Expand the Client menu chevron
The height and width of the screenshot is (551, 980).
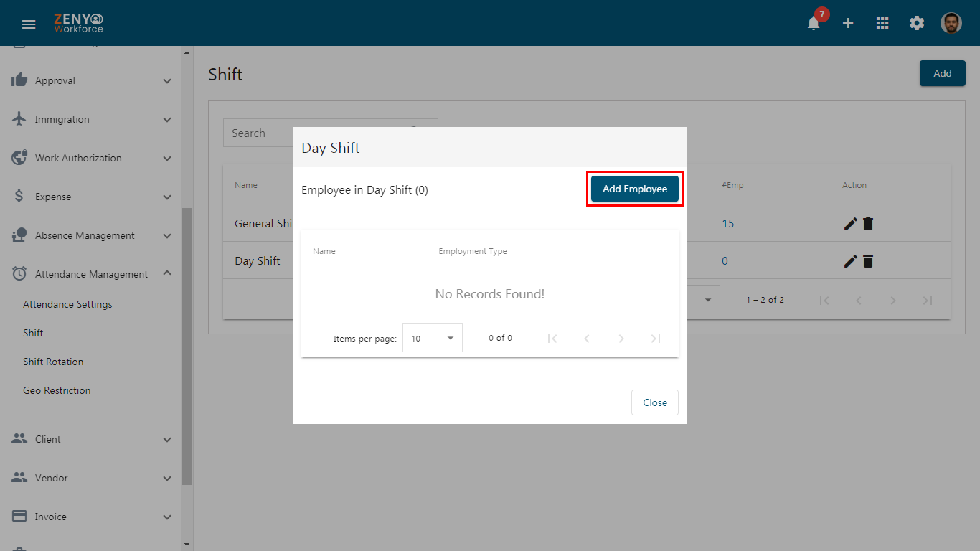[x=167, y=440]
